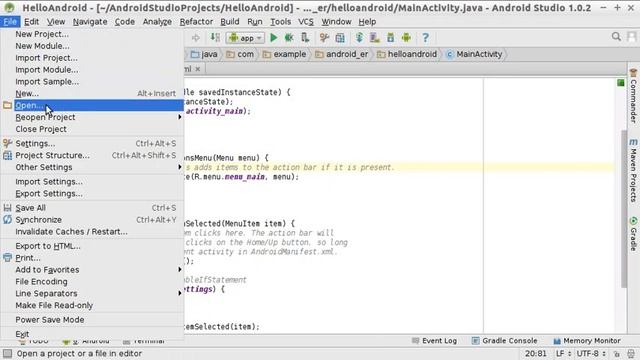Open the Navigate menu
This screenshot has width=640, height=360.
click(x=90, y=22)
